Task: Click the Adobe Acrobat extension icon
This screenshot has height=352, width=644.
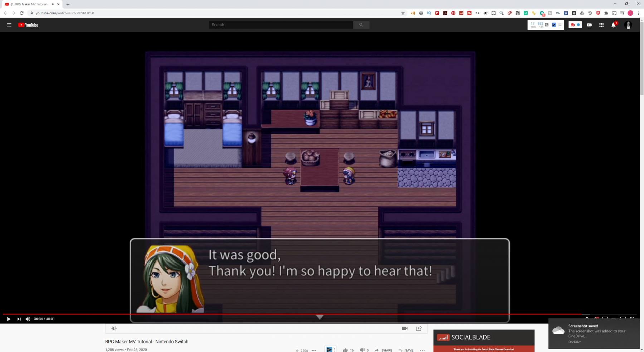Action: coord(445,13)
